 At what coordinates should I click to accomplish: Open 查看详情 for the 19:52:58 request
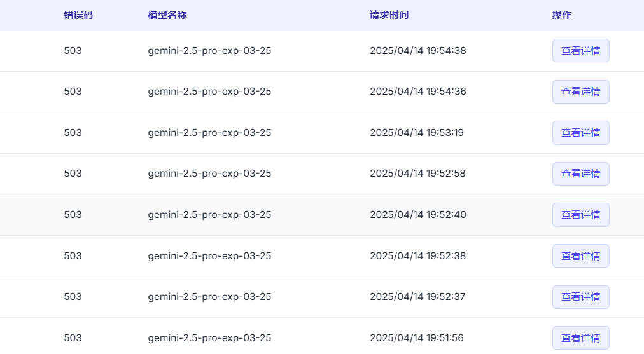tap(581, 174)
